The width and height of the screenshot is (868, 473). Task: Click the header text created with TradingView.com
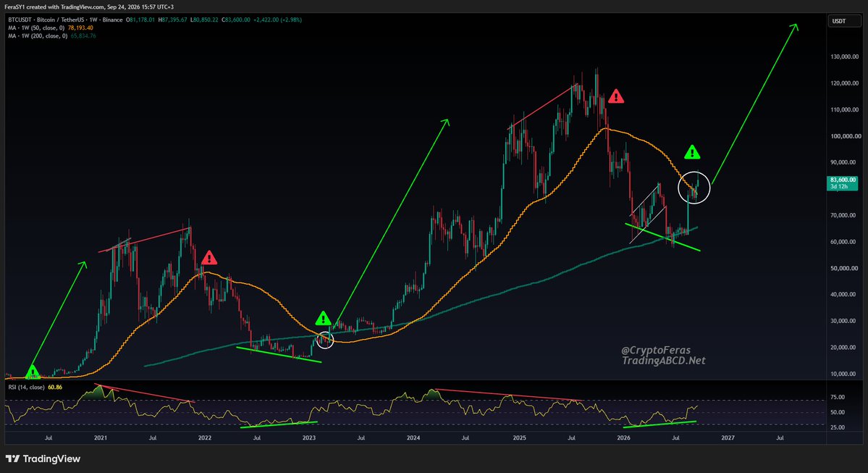pyautogui.click(x=65, y=7)
